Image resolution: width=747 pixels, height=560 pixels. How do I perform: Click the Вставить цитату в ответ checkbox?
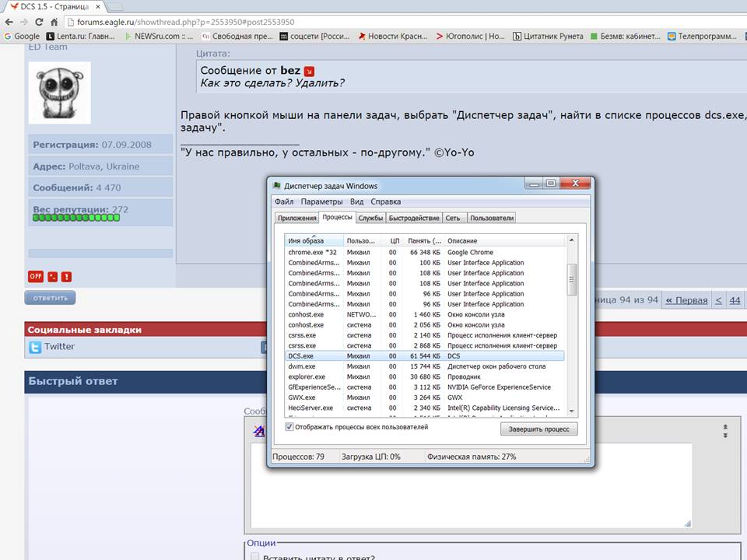pos(255,557)
